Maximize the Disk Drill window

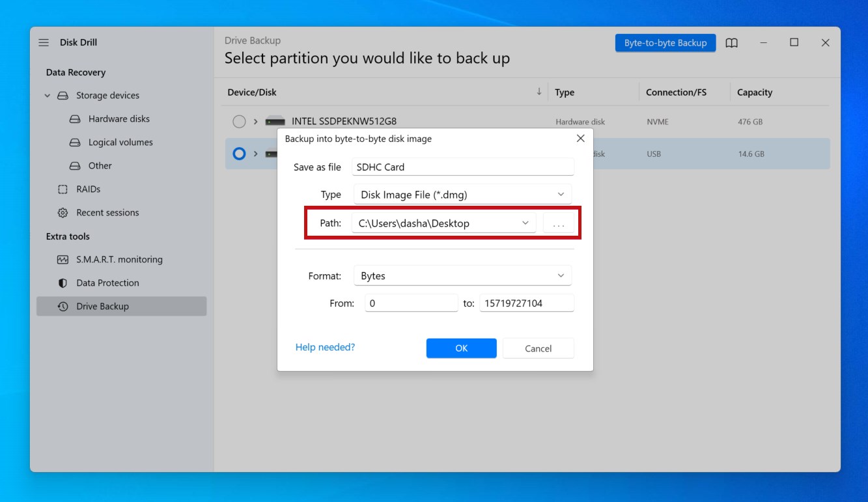[x=794, y=42]
